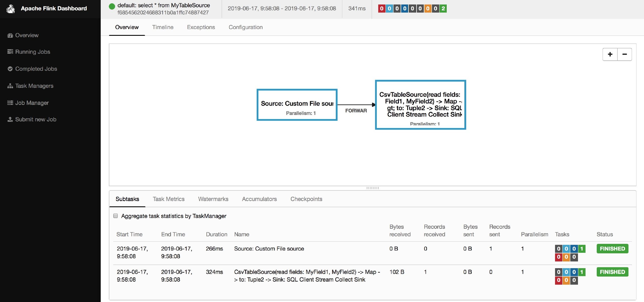Open the Task Metrics tab
This screenshot has width=644, height=302.
point(168,199)
